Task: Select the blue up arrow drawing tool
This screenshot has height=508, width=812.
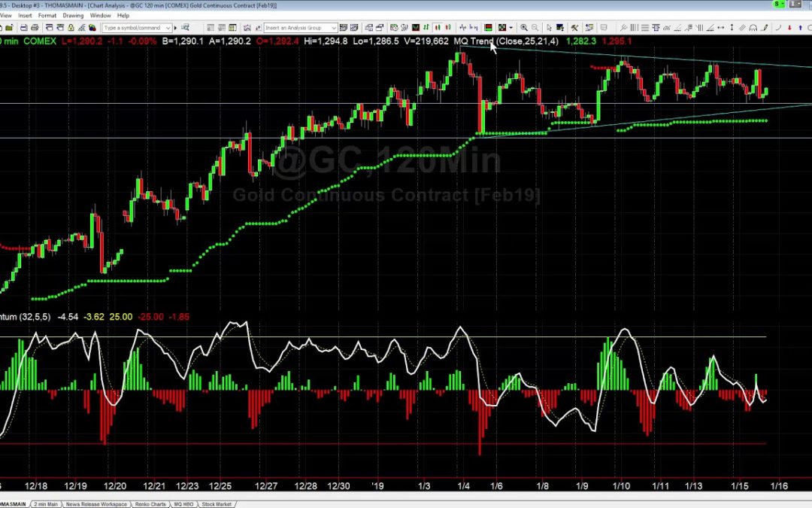Action: click(800, 28)
